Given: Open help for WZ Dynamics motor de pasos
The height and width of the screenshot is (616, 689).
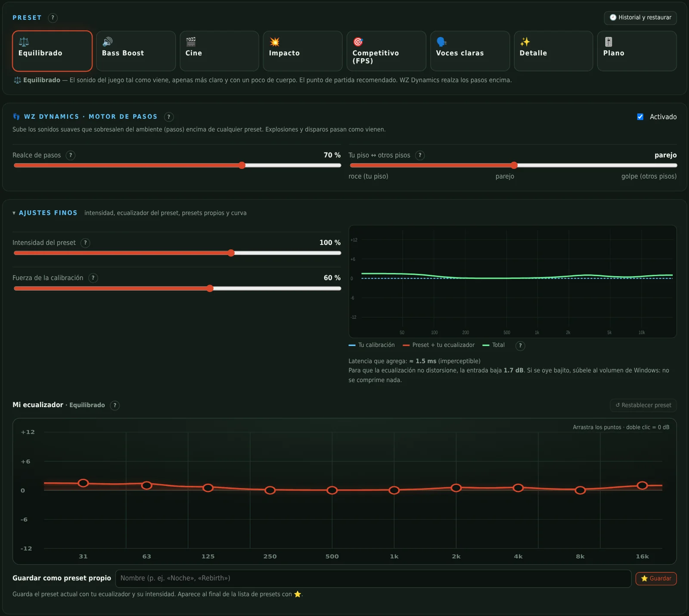Looking at the screenshot, I should pos(169,117).
